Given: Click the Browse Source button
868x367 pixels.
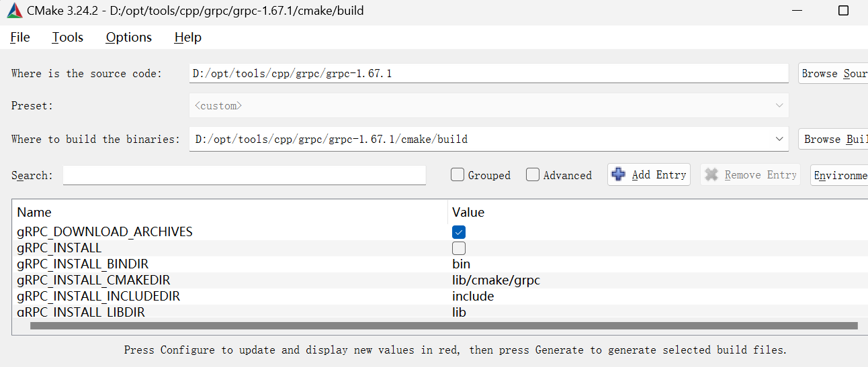Looking at the screenshot, I should pyautogui.click(x=833, y=73).
